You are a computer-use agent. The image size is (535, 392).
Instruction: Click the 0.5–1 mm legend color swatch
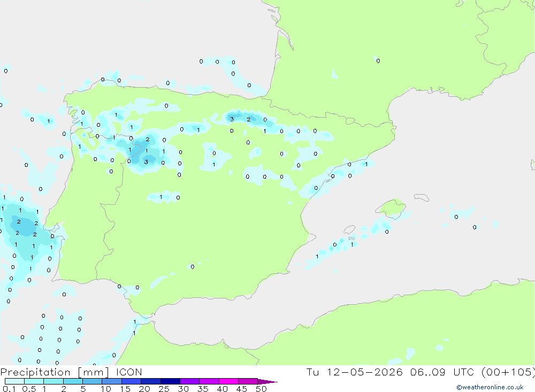pos(34,381)
